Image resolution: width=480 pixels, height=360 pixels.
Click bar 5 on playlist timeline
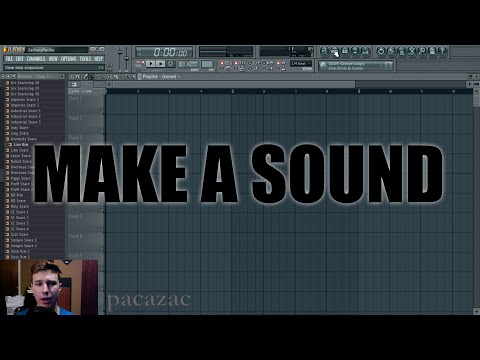click(233, 91)
